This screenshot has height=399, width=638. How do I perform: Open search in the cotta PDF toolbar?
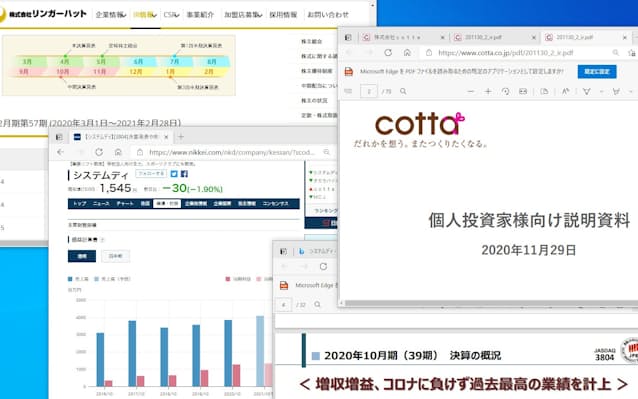click(403, 92)
